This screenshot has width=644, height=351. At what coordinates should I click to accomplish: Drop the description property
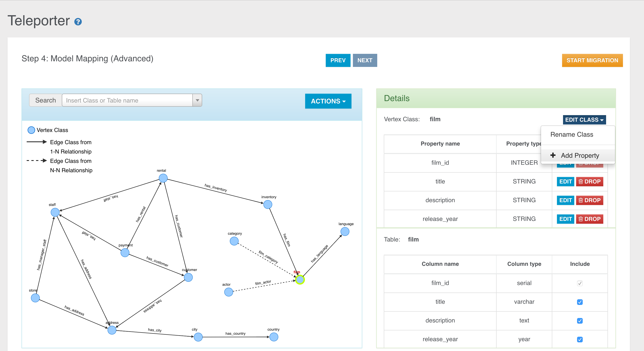point(589,200)
